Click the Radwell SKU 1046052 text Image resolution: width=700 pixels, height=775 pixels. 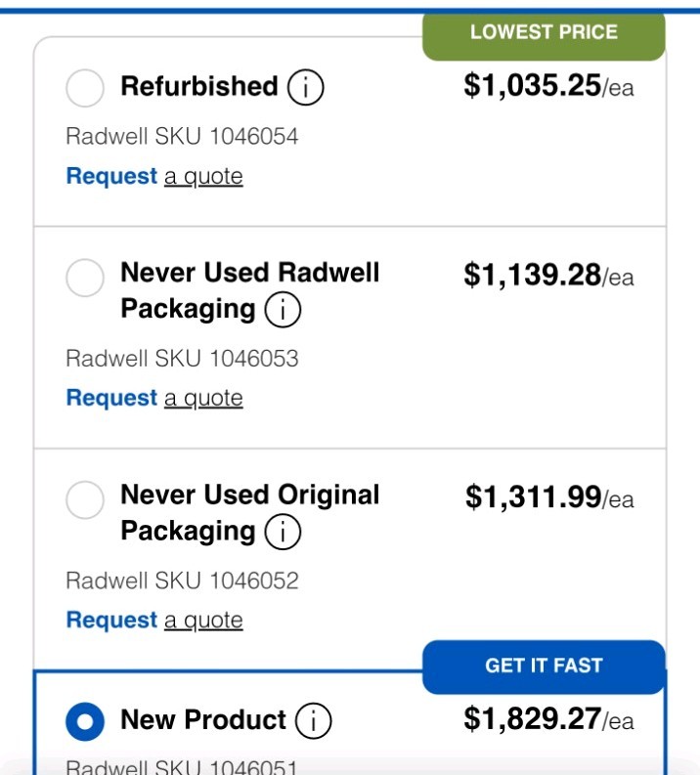coord(182,581)
